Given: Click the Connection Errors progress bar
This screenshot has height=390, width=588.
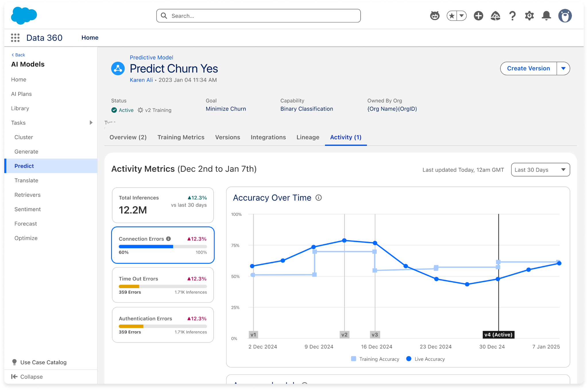Looking at the screenshot, I should (163, 247).
